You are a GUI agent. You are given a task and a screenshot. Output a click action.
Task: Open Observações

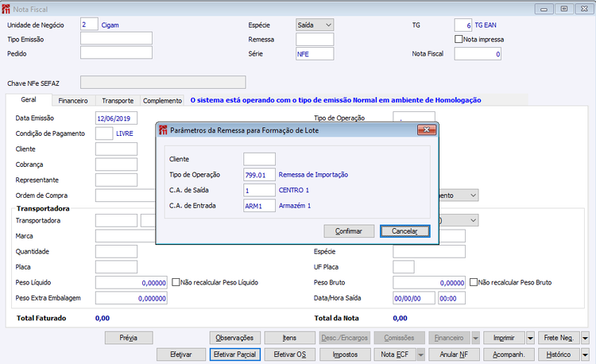[234, 338]
